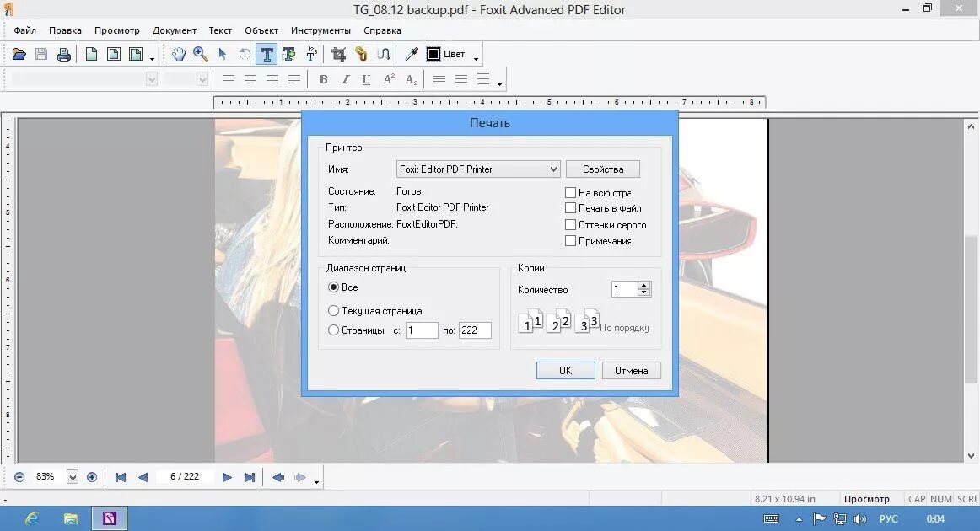Expand the Цвет color dropdown arrow

point(477,59)
